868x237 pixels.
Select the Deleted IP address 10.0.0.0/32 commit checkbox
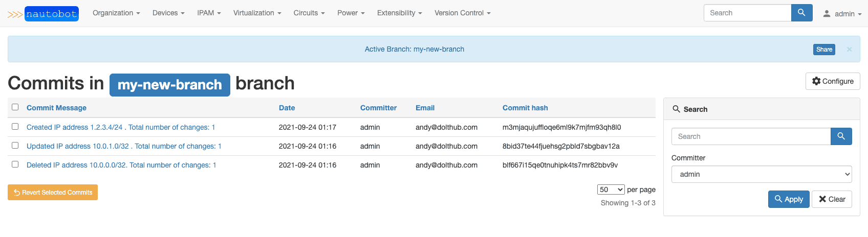coord(15,164)
